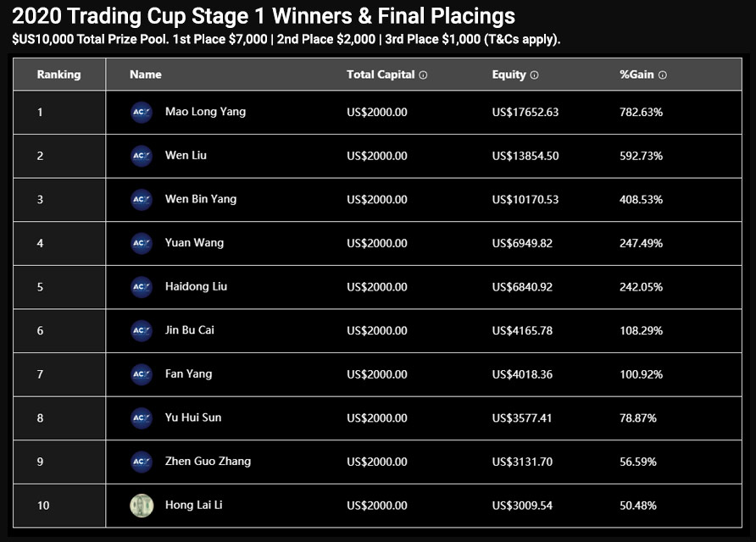
Task: Click the info icon next to %Gain header
Action: pyautogui.click(x=661, y=75)
